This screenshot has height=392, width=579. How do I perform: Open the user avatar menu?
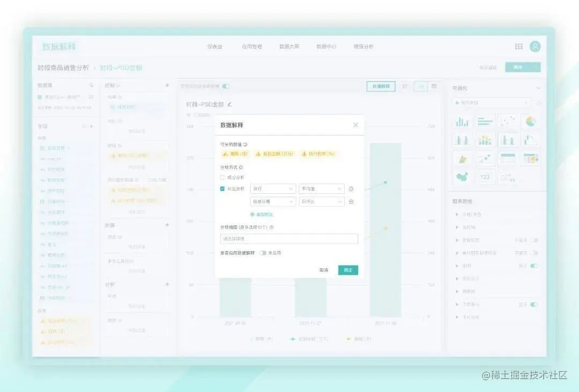[535, 47]
